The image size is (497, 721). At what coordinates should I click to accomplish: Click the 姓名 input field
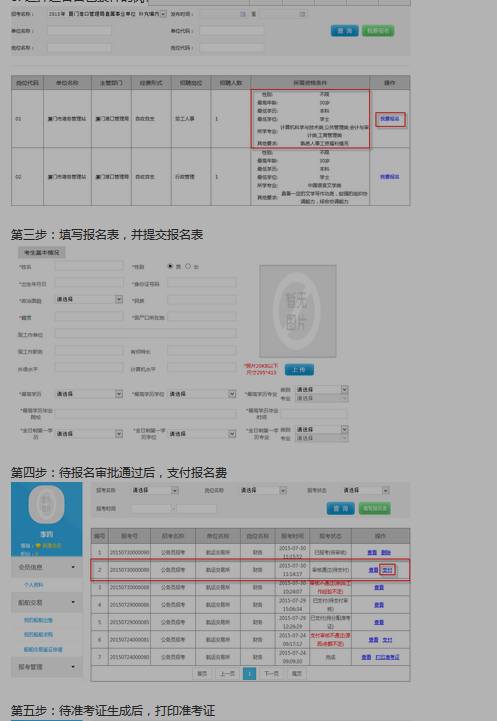pos(89,266)
